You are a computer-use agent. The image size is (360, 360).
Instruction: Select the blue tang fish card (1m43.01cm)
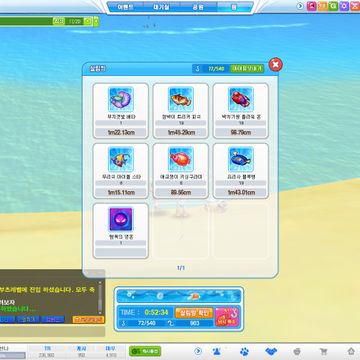241,171
